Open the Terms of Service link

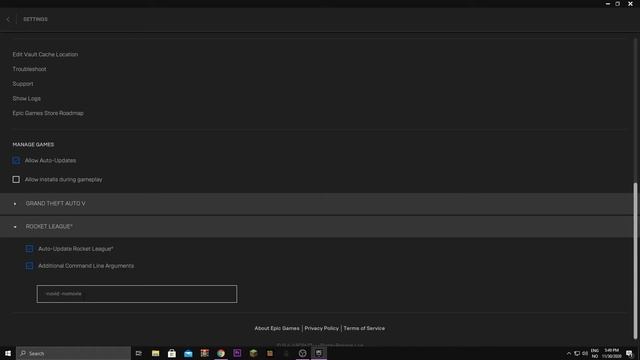coord(364,328)
